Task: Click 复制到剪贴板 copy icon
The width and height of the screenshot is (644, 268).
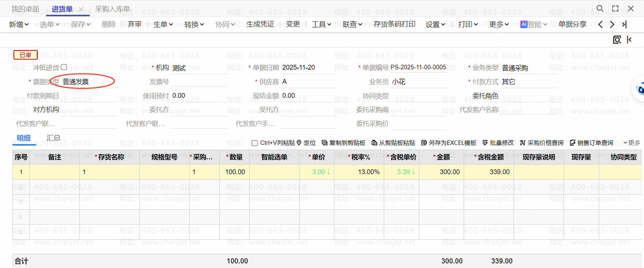Action: [325, 143]
